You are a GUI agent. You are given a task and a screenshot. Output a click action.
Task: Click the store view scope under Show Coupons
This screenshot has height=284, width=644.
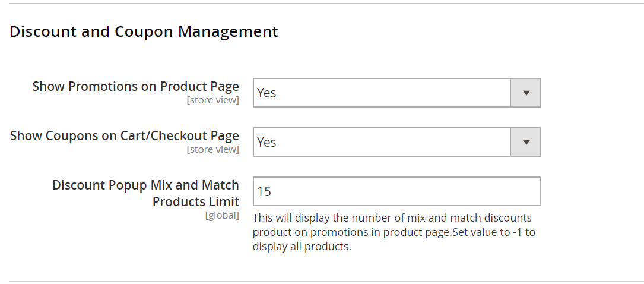(x=212, y=150)
